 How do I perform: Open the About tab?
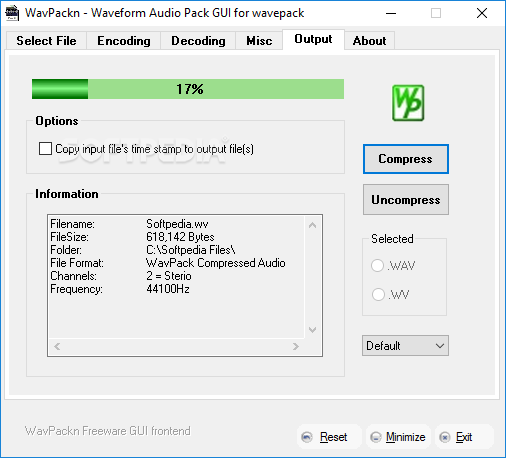(369, 41)
